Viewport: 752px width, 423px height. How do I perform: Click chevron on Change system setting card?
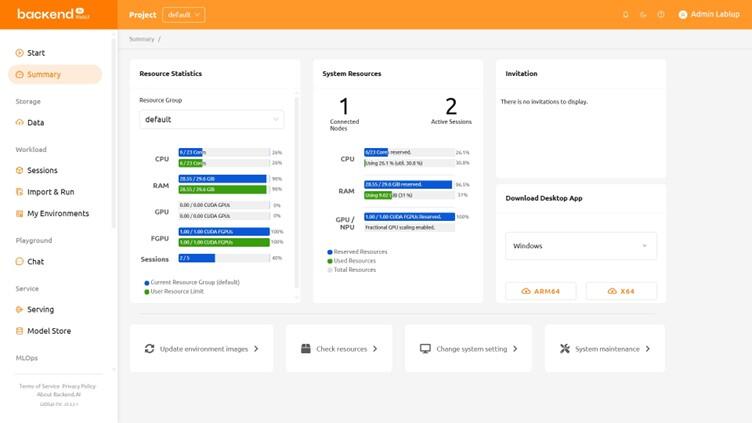point(515,349)
